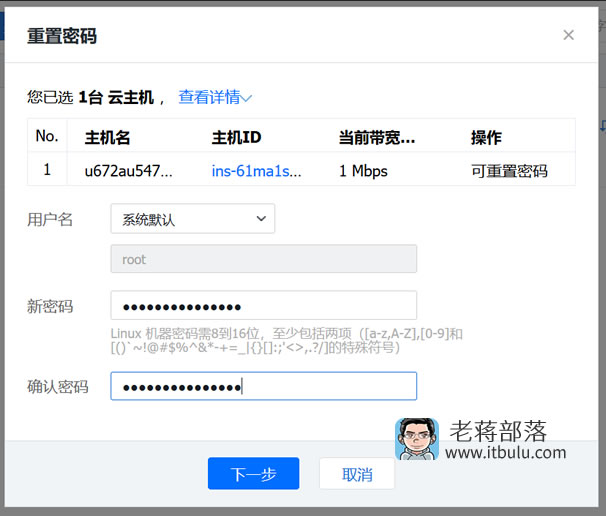Expand the chevron beside 查看详情
606x516 pixels.
tap(247, 98)
